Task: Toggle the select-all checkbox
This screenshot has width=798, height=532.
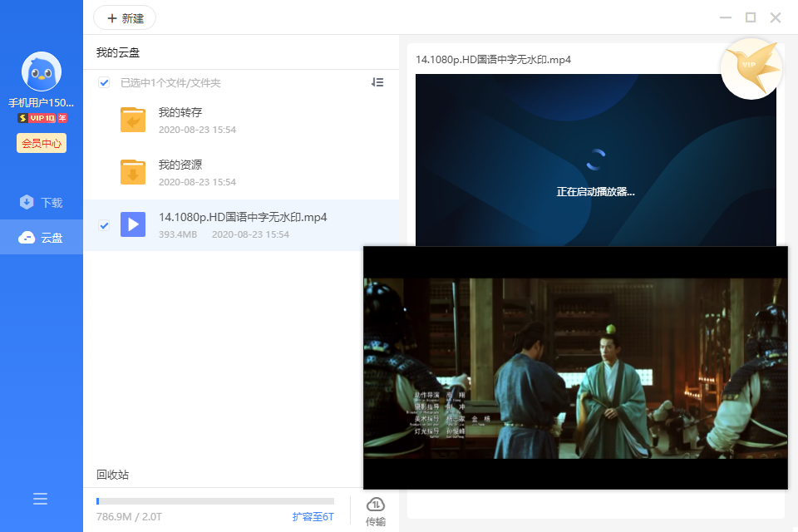Action: point(104,82)
